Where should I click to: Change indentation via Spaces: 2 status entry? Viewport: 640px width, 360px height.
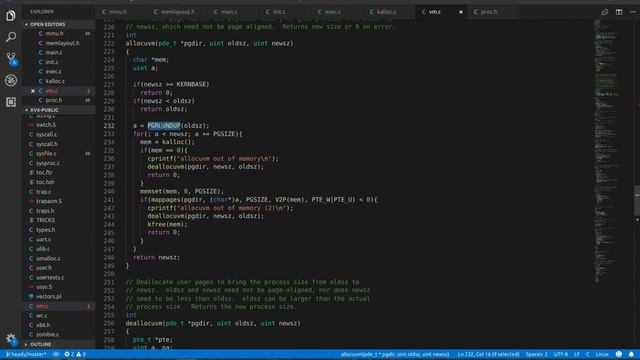point(537,354)
